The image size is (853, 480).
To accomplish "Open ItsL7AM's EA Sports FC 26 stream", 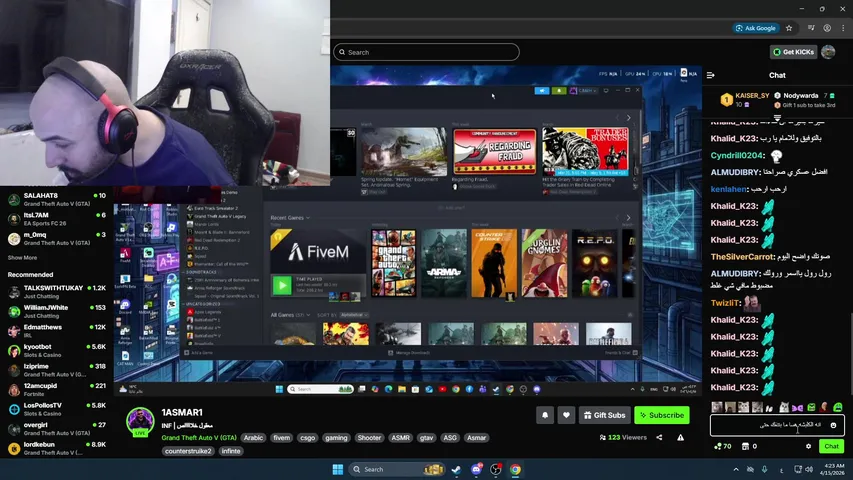I will (57, 219).
